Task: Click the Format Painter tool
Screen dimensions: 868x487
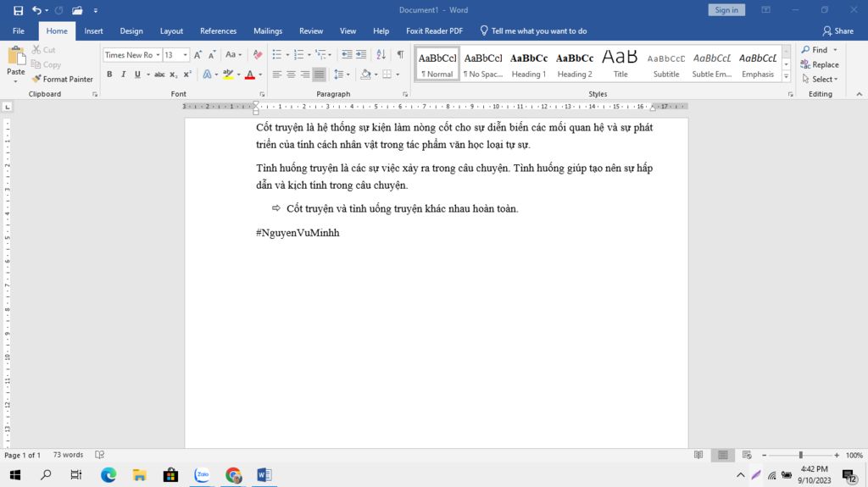Action: point(63,79)
